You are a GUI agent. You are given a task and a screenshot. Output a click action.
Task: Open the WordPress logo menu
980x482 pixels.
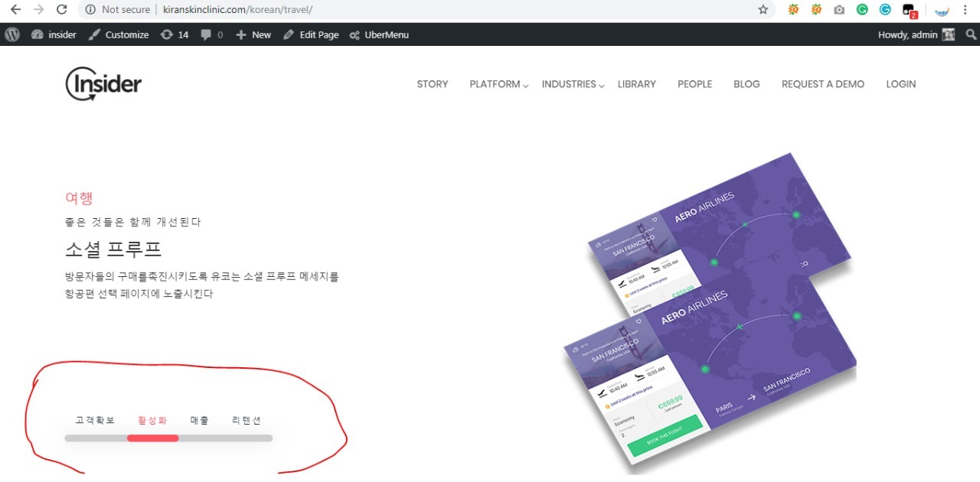click(12, 34)
